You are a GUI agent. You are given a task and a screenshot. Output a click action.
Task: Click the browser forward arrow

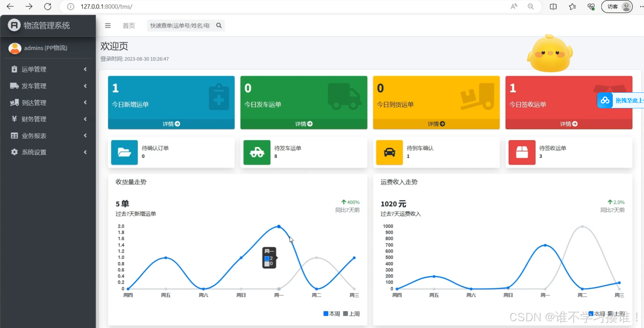pos(29,6)
